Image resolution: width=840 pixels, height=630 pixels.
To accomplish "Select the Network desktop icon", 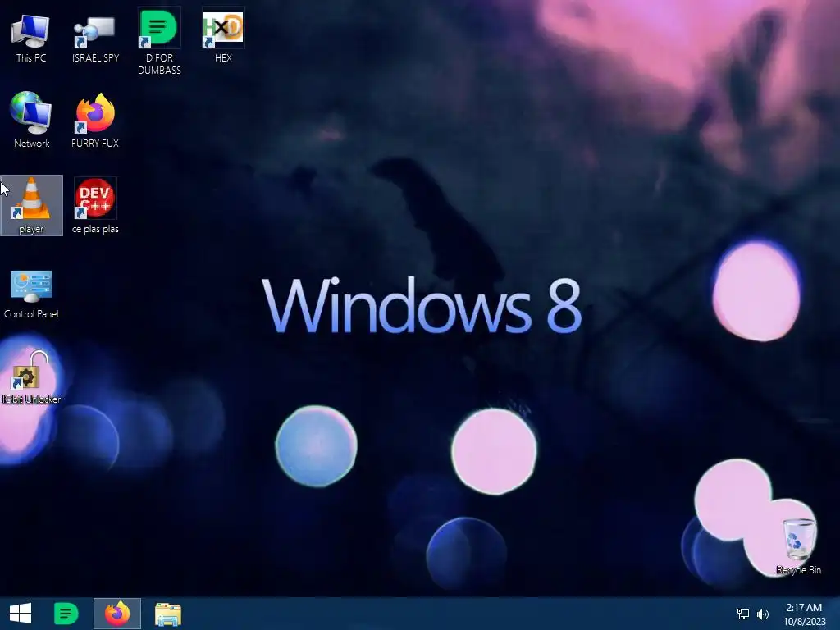I will tap(31, 120).
